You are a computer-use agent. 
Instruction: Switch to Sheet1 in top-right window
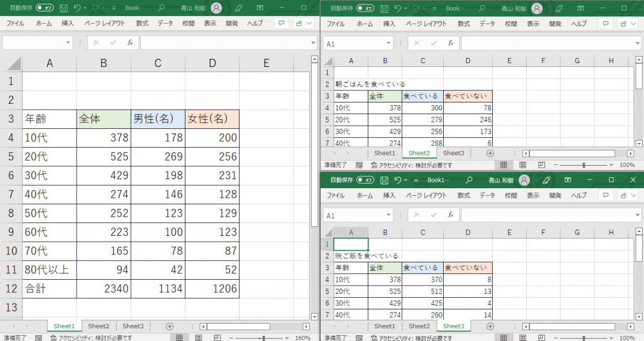(384, 153)
